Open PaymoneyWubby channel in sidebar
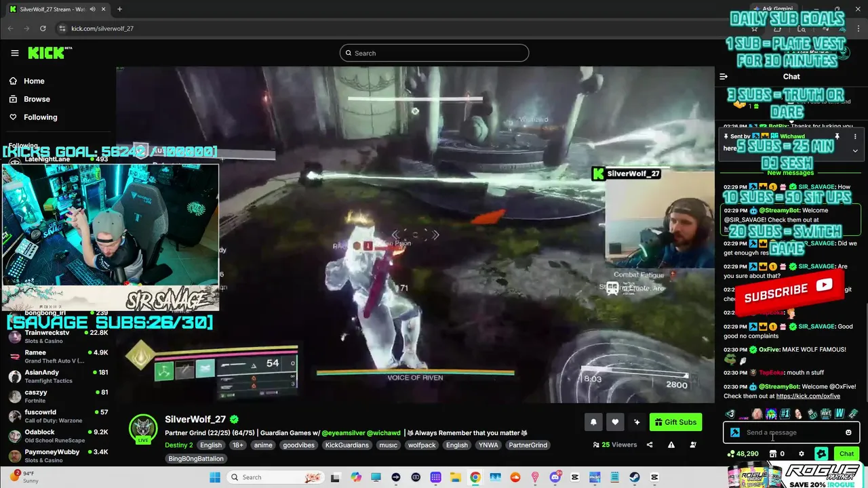Image resolution: width=868 pixels, height=488 pixels. click(x=58, y=455)
